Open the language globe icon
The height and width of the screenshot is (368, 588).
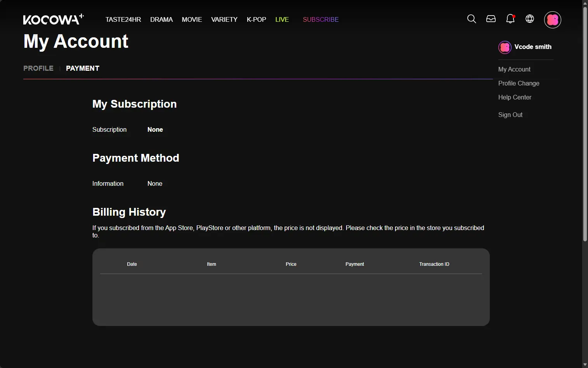pos(530,19)
